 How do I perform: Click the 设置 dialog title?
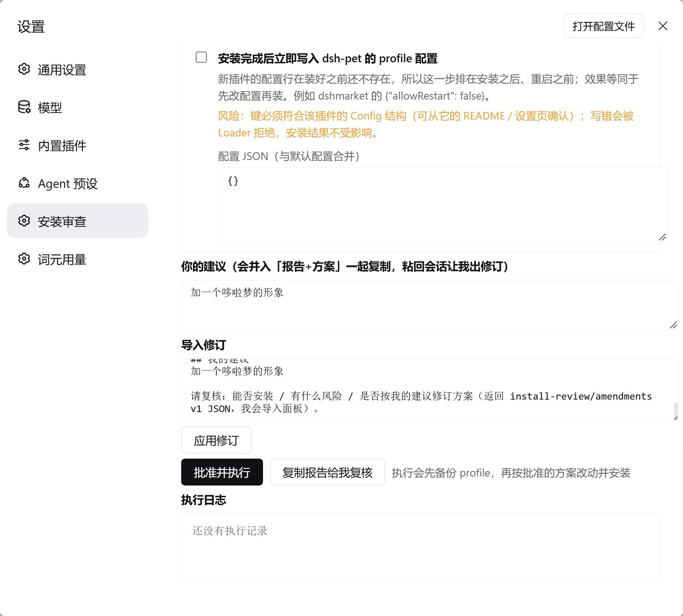point(31,26)
